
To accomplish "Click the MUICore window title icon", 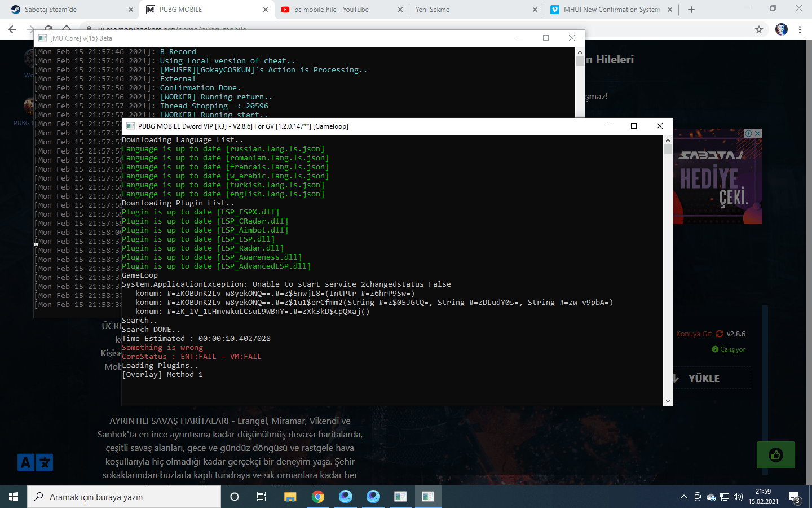I will 42,38.
